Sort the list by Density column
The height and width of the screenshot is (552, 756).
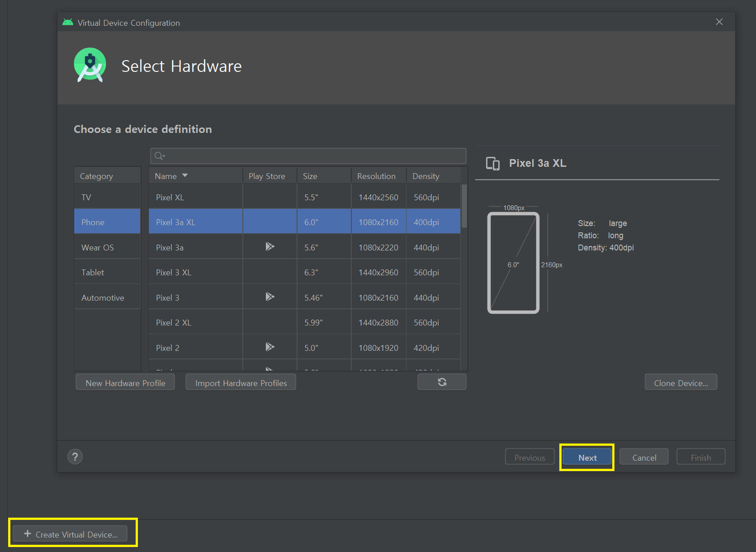tap(425, 176)
